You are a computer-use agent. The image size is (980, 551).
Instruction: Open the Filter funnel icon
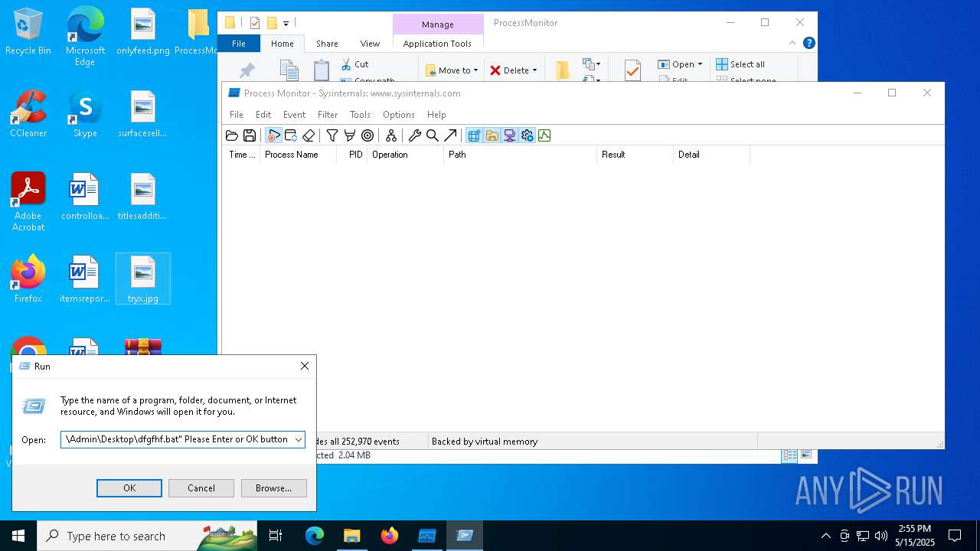click(x=332, y=135)
